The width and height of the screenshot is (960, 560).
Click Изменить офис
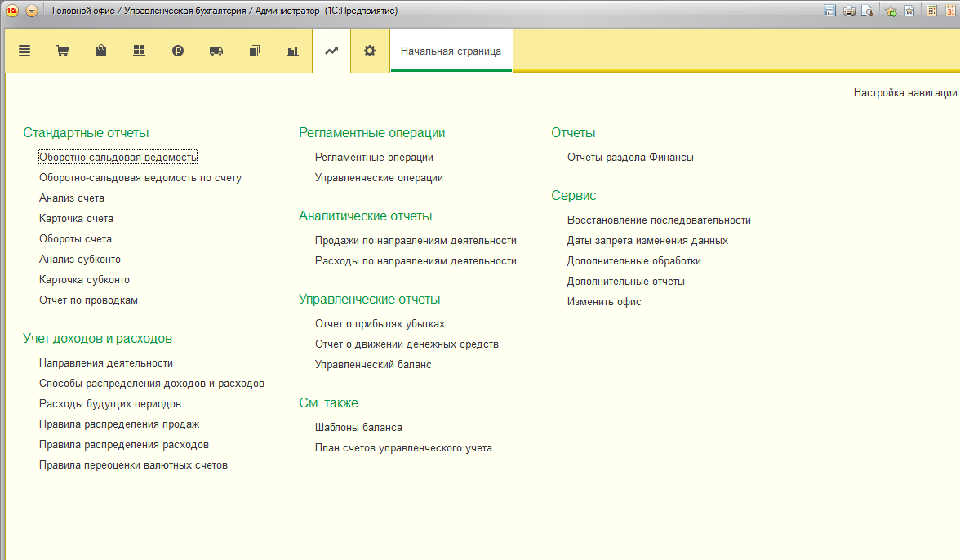(x=604, y=302)
